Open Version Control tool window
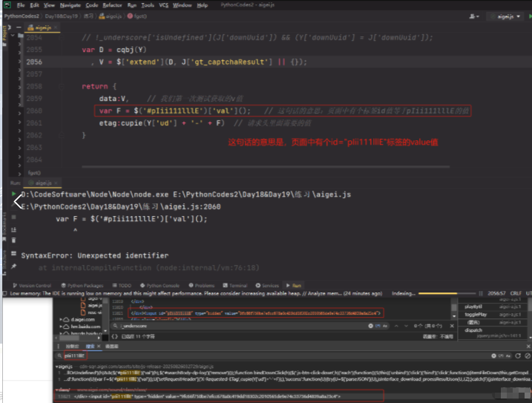This screenshot has width=532, height=403. click(32, 286)
